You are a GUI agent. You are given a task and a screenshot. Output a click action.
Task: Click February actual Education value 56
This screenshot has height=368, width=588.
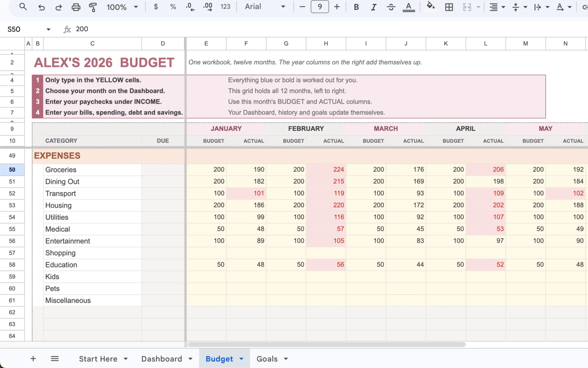(326, 264)
